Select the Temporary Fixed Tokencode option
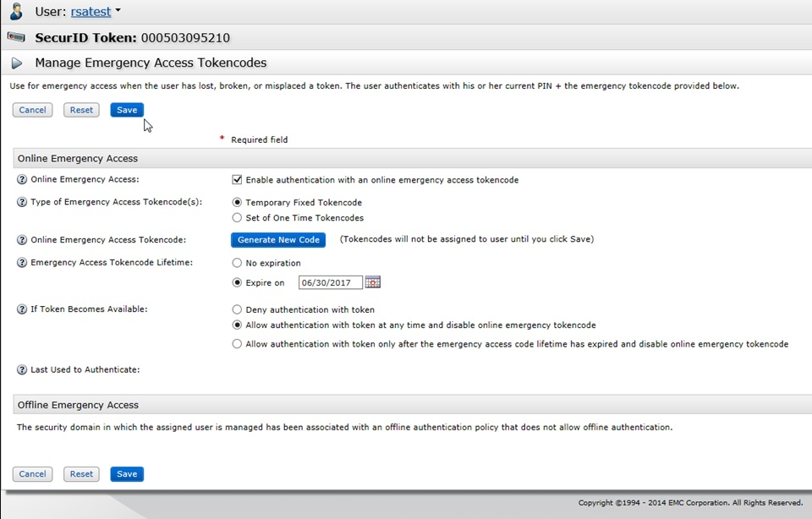812x519 pixels. [238, 202]
